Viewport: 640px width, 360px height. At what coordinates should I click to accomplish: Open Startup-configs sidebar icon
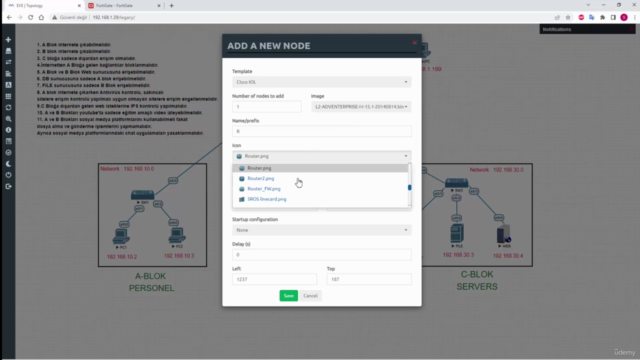point(8,73)
